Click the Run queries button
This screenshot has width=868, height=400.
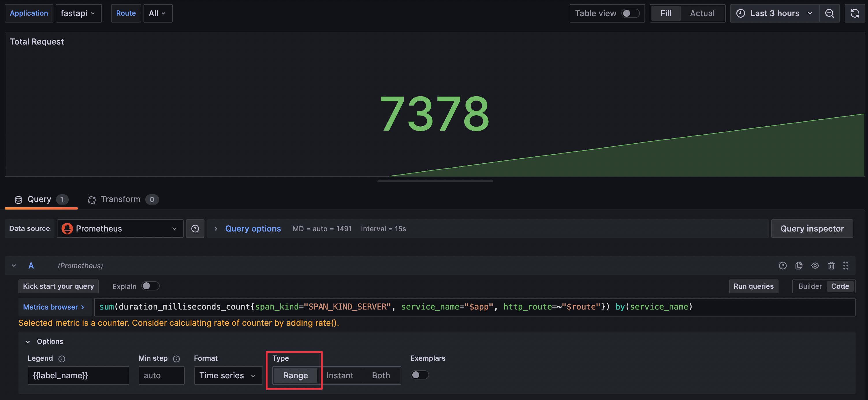[753, 286]
